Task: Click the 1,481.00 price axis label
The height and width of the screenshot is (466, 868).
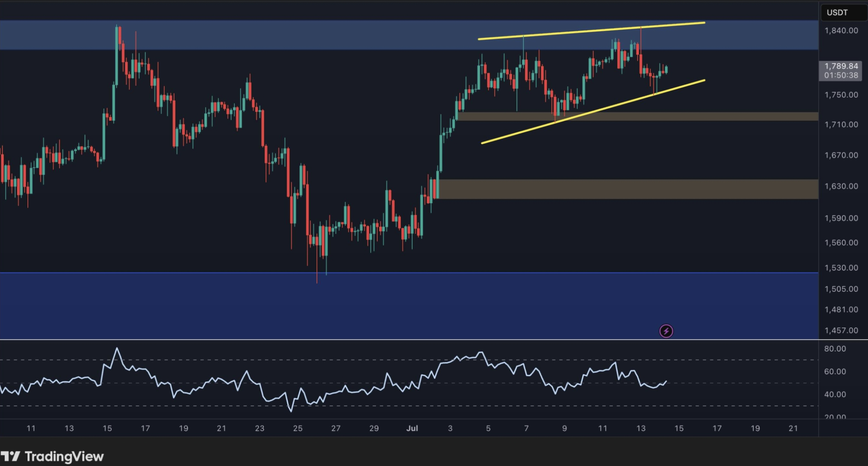Action: [841, 310]
